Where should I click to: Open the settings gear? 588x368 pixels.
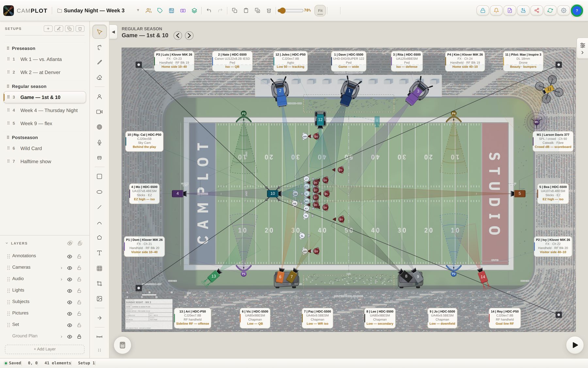pyautogui.click(x=564, y=10)
